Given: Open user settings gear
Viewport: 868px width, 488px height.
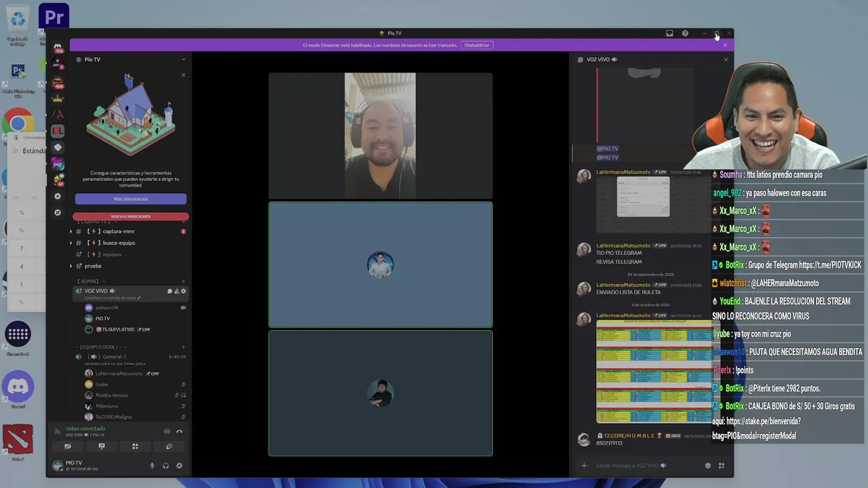Looking at the screenshot, I should click(x=179, y=466).
